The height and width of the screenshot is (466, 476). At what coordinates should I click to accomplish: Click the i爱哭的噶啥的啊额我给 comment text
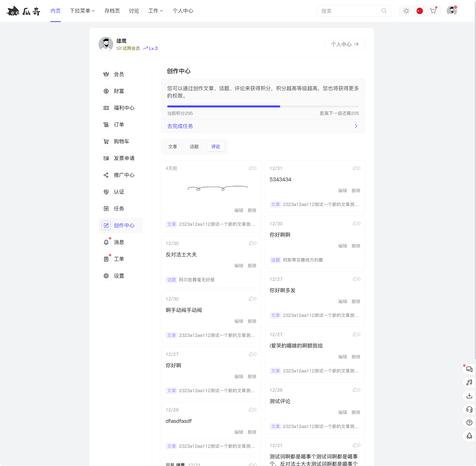[x=296, y=346]
